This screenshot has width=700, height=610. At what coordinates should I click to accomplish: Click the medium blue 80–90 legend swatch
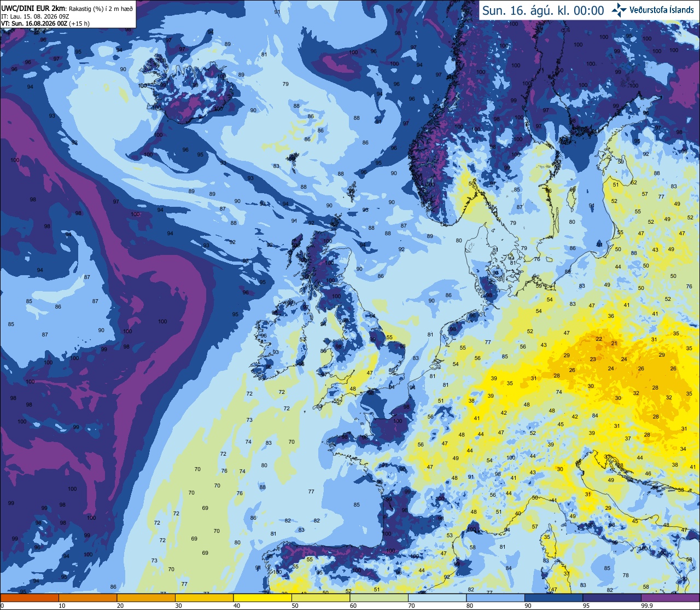pyautogui.click(x=496, y=597)
